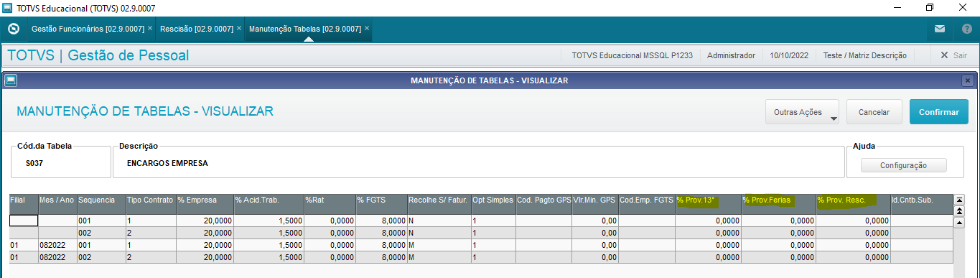Open the Configuração help button
This screenshot has width=980, height=278.
tap(903, 165)
